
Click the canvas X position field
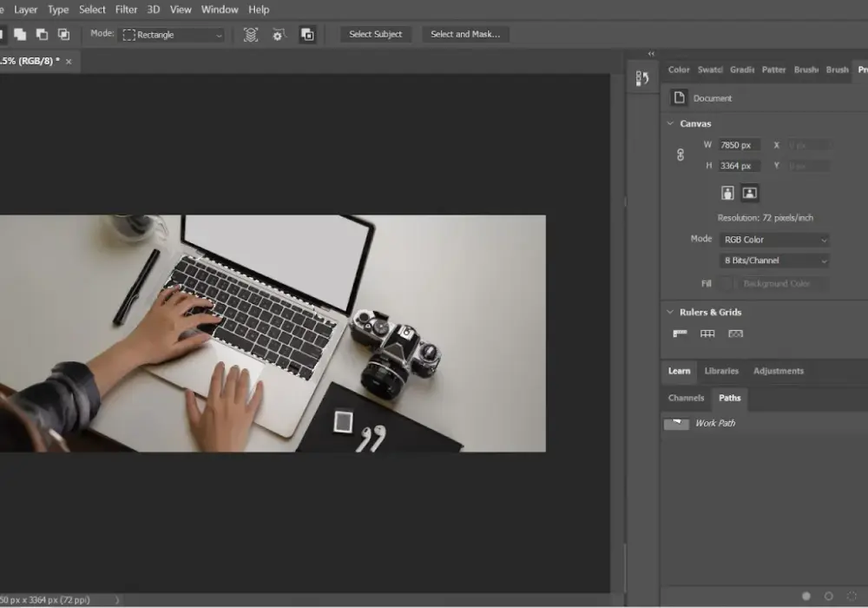tap(808, 145)
